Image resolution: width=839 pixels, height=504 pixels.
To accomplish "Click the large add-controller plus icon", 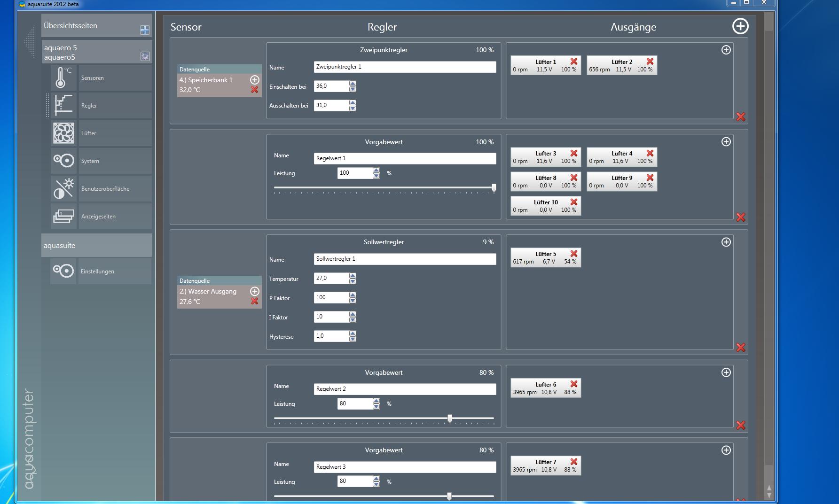I will click(740, 26).
